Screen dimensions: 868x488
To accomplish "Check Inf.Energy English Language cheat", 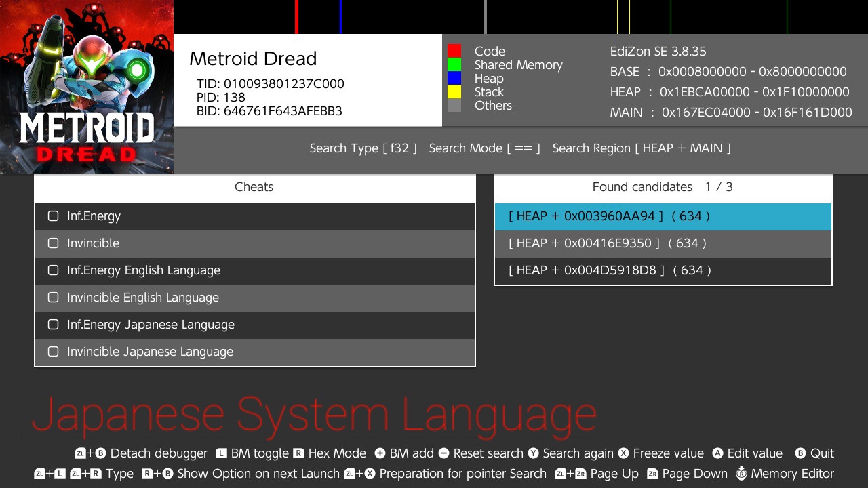I will 54,270.
